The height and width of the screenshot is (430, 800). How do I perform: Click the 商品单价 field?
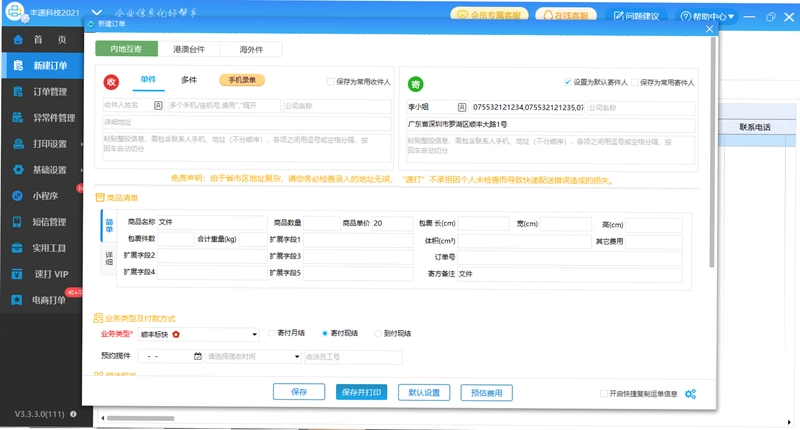(392, 223)
